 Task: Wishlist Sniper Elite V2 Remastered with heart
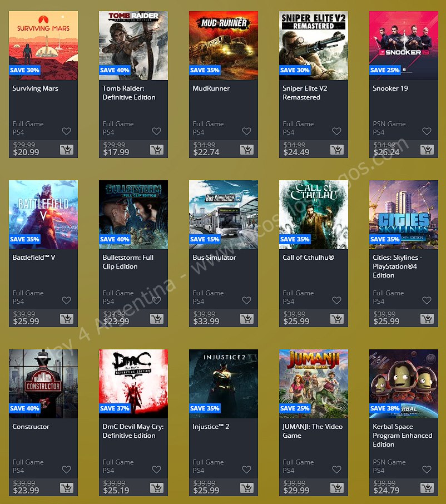point(336,131)
